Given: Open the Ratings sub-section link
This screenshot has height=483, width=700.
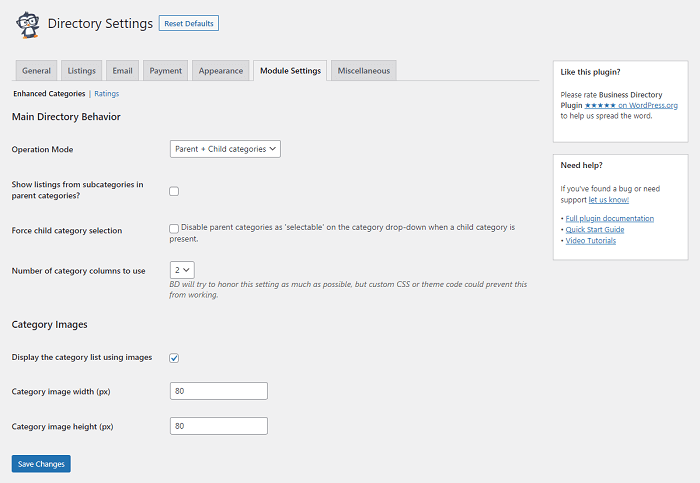Looking at the screenshot, I should (107, 94).
